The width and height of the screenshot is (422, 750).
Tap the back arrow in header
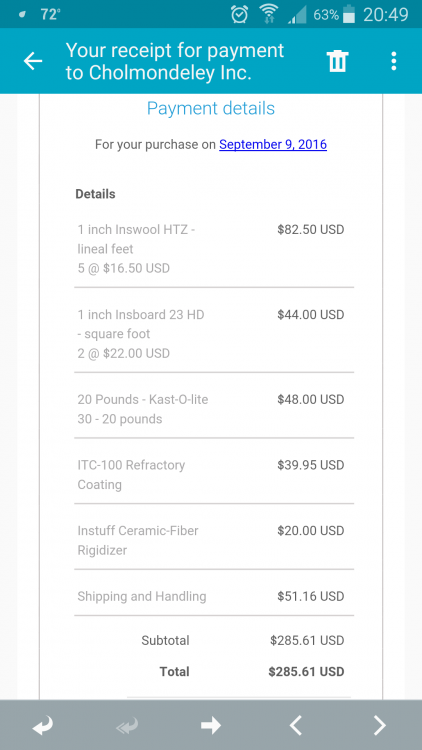pos(33,61)
